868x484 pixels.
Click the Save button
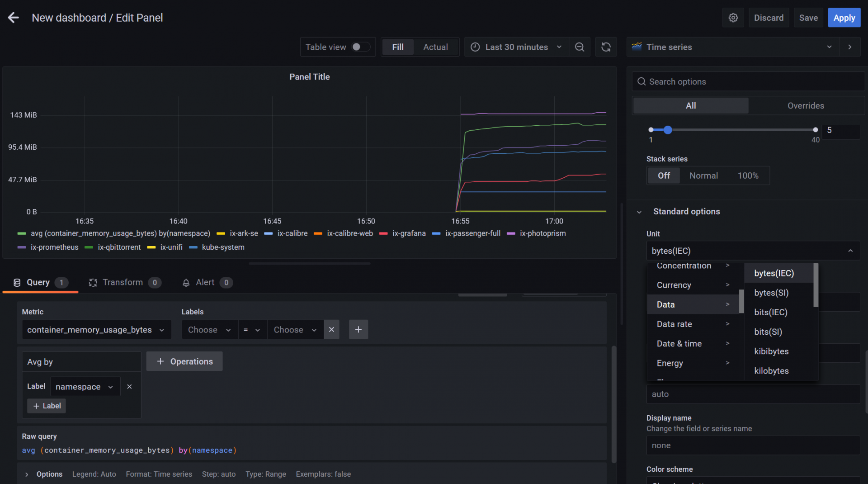pos(808,18)
